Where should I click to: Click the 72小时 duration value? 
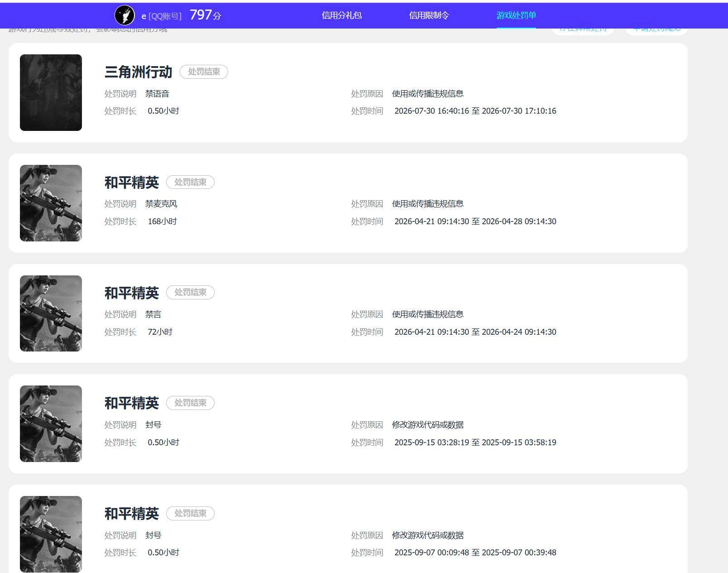[160, 332]
